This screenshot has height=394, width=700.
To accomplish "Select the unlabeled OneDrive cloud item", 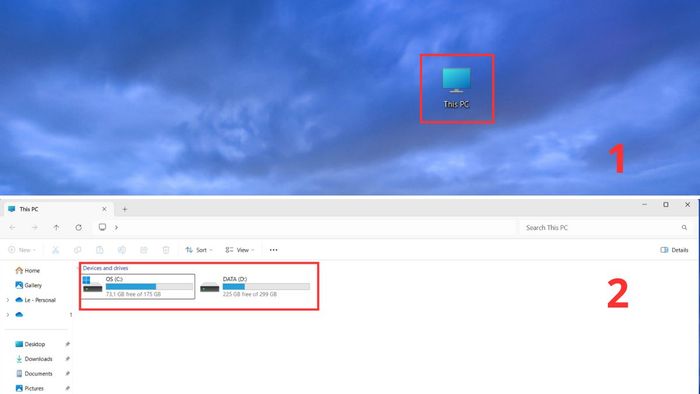I will tap(19, 315).
